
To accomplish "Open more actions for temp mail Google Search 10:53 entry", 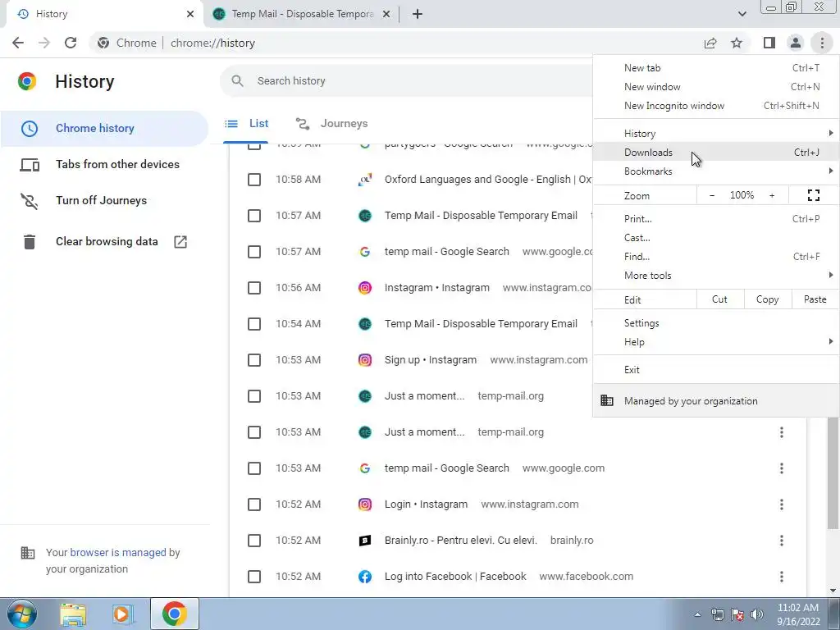I will click(782, 468).
